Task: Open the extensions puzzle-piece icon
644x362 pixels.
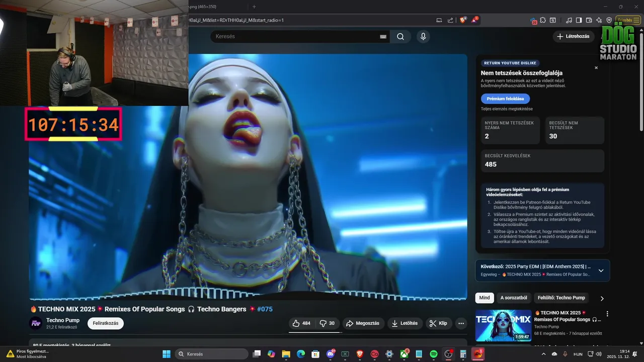Action: (x=543, y=20)
